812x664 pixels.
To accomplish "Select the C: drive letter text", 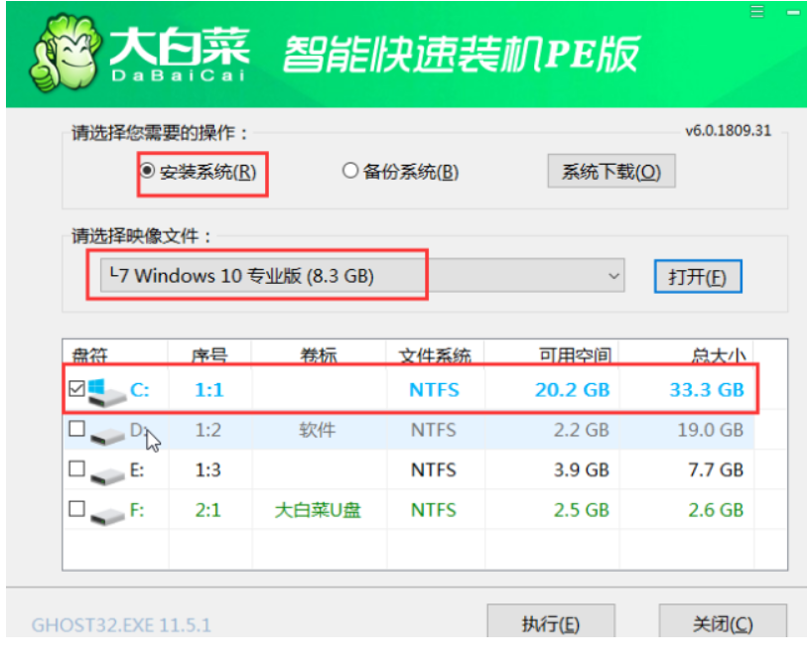I will 139,389.
